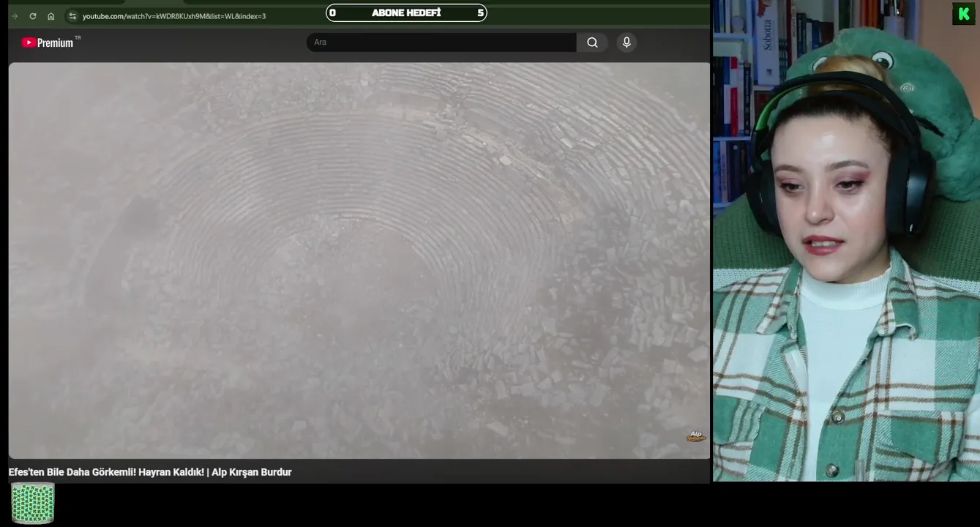This screenshot has width=980, height=527.
Task: Click the browser forward arrow
Action: coord(15,16)
